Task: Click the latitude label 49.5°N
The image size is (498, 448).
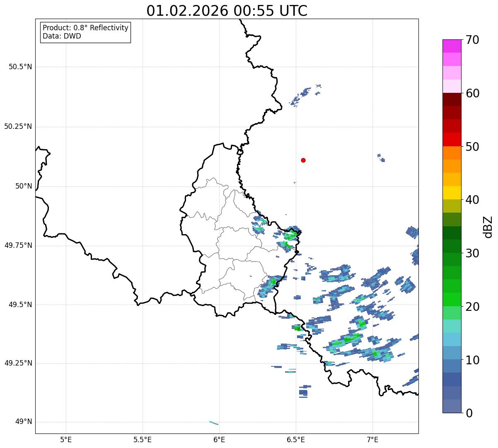Action: [20, 305]
